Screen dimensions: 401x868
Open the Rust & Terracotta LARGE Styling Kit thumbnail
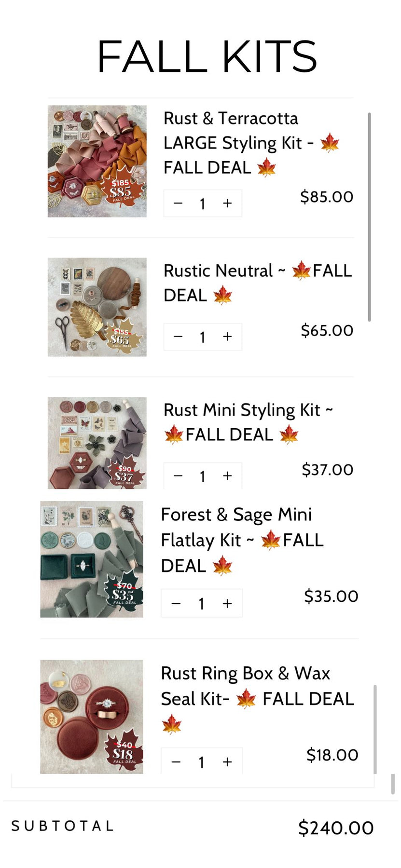click(x=97, y=161)
